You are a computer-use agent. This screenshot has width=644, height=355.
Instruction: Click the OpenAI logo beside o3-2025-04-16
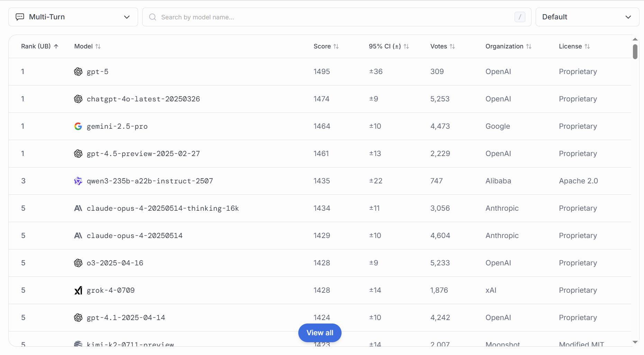[78, 263]
